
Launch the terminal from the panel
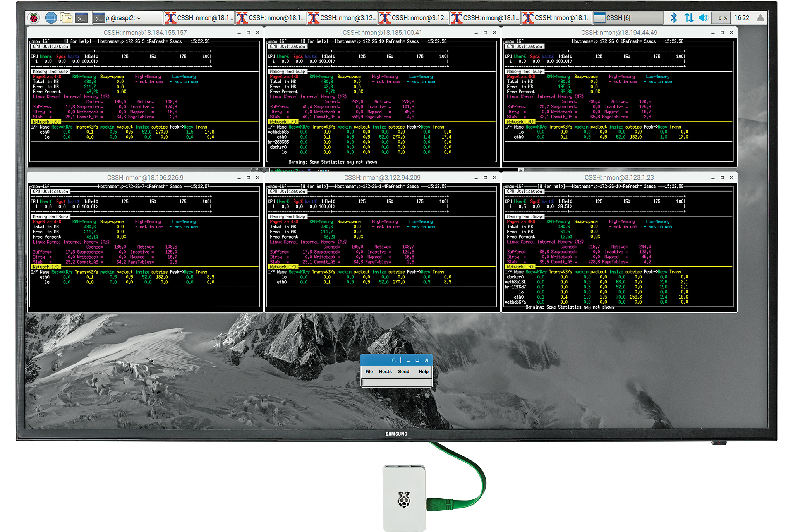click(x=82, y=18)
